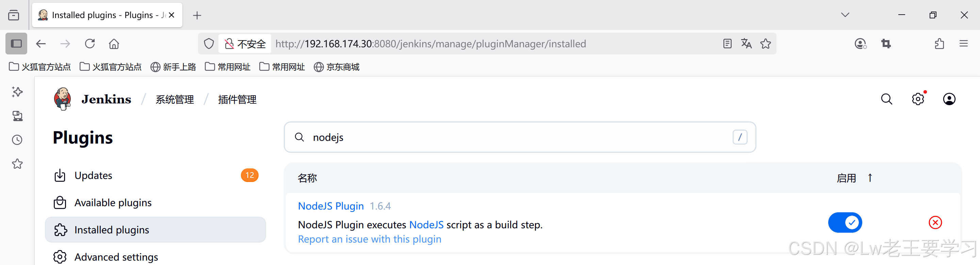
Task: Open the list all tabs chevron
Action: (845, 15)
